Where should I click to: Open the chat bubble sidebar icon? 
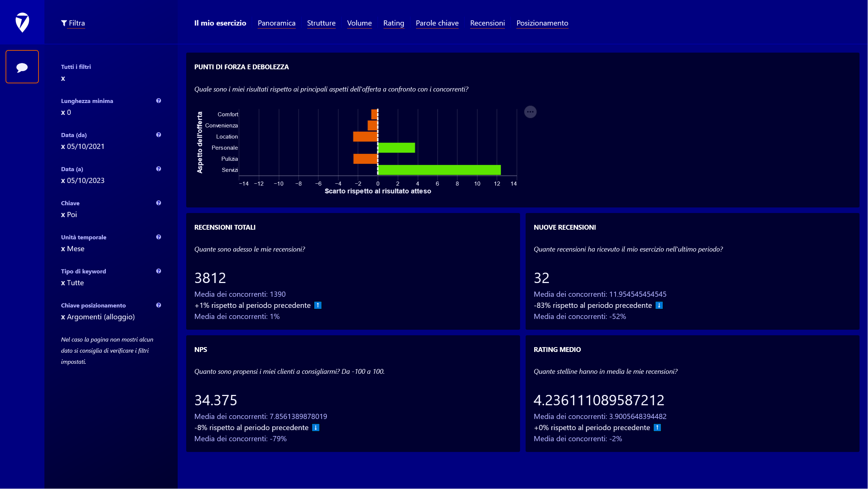tap(22, 67)
